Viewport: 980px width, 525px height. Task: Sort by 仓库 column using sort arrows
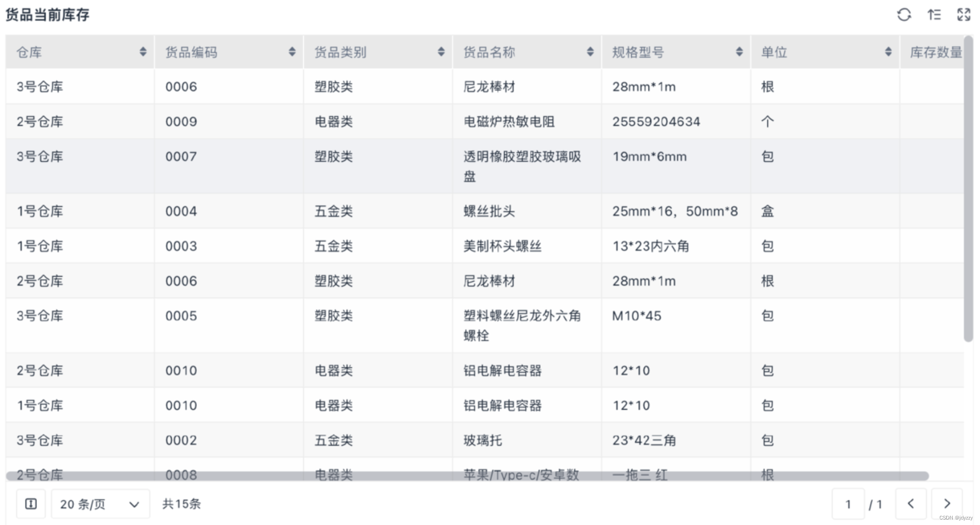click(143, 52)
